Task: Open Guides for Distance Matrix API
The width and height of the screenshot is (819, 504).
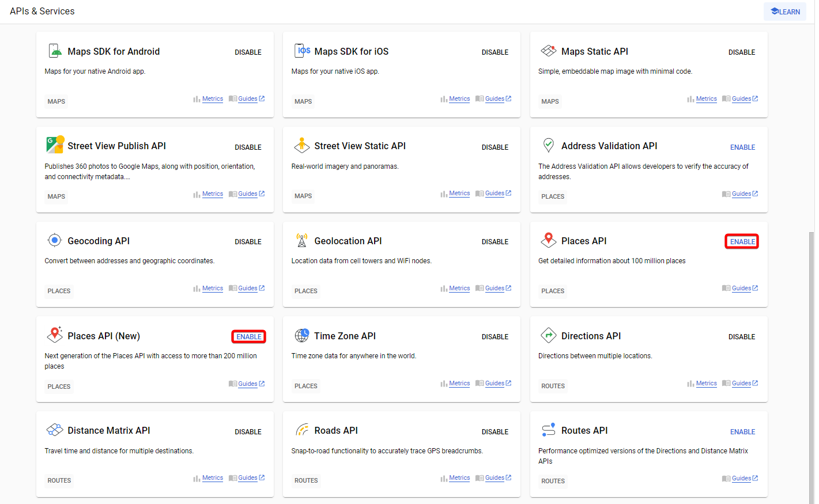Action: coord(247,478)
